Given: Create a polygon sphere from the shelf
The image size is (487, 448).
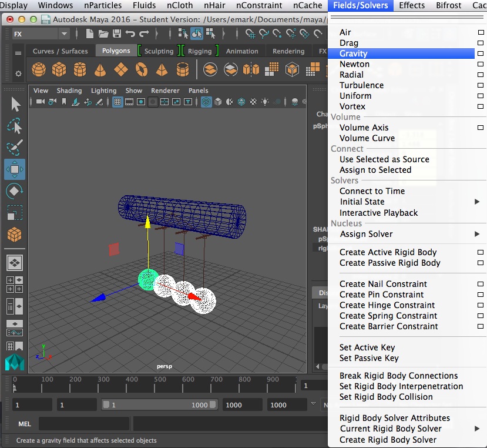Looking at the screenshot, I should pyautogui.click(x=39, y=70).
